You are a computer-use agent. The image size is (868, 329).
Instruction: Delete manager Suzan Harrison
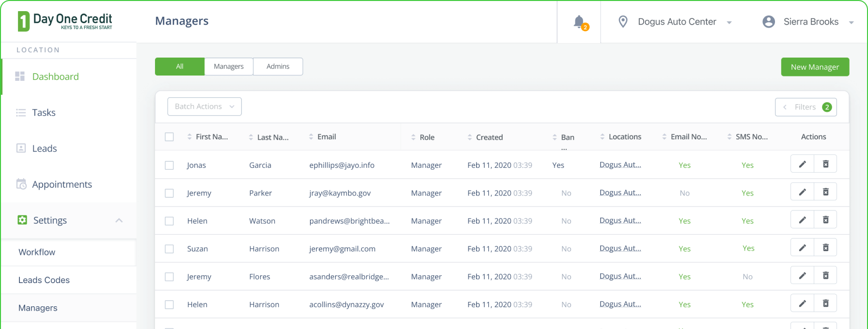pyautogui.click(x=825, y=248)
